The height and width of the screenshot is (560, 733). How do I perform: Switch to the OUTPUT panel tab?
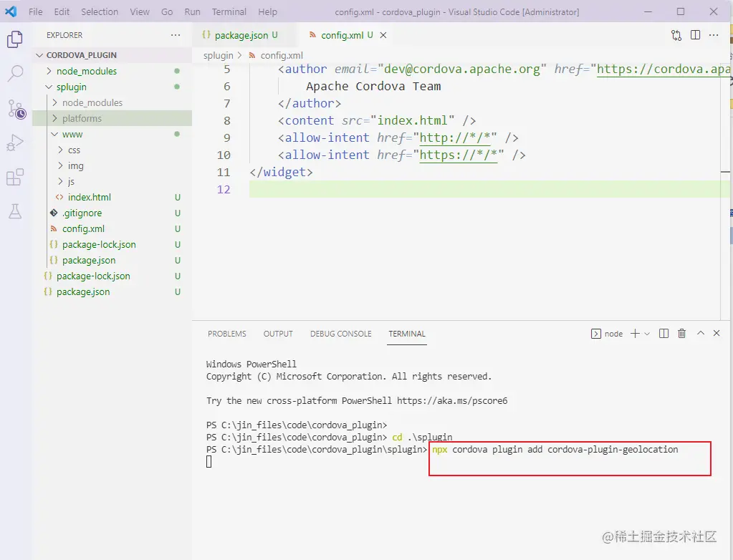[278, 334]
